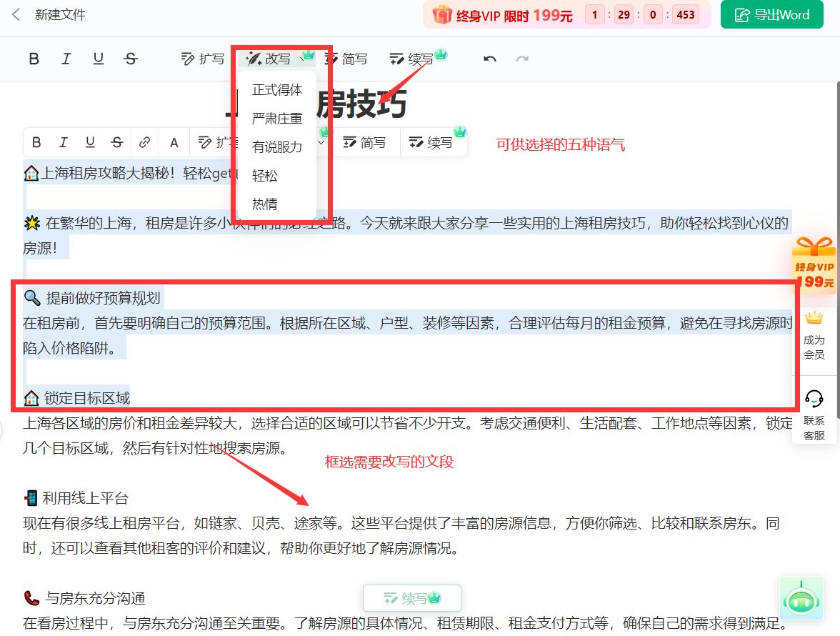Click 扩写 in the top toolbar

click(203, 59)
